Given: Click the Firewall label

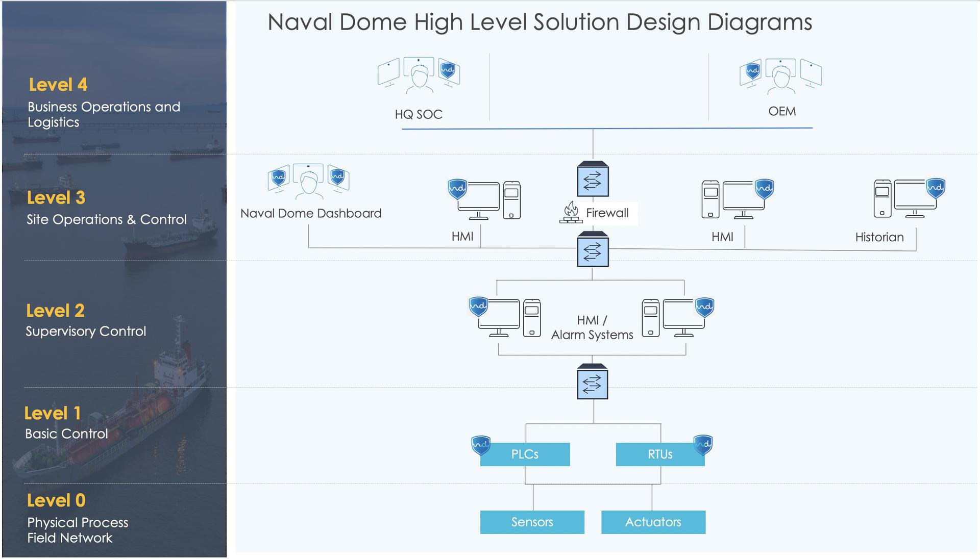Looking at the screenshot, I should point(607,213).
